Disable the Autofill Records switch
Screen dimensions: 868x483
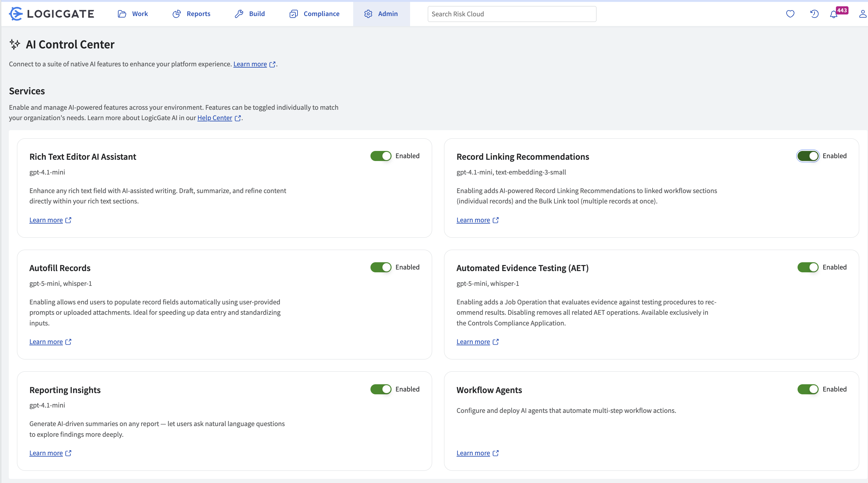381,267
